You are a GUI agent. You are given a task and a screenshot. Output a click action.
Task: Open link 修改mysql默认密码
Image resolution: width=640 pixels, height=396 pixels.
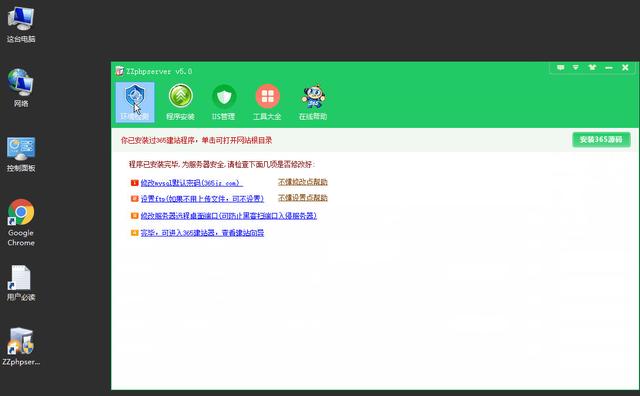(191, 183)
